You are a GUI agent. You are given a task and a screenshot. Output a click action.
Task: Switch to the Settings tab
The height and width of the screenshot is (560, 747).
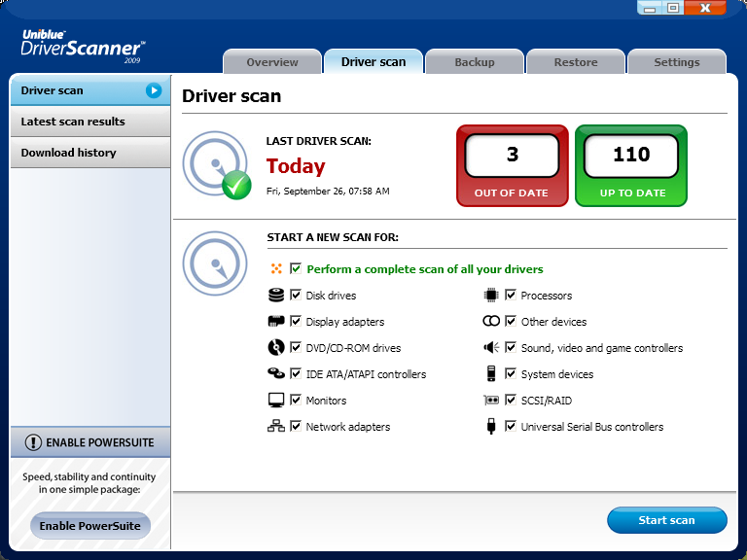[x=676, y=62]
